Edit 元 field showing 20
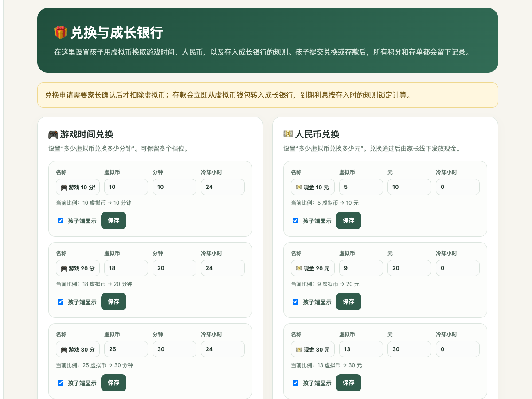Viewport: 532px width, 399px height. (x=409, y=268)
